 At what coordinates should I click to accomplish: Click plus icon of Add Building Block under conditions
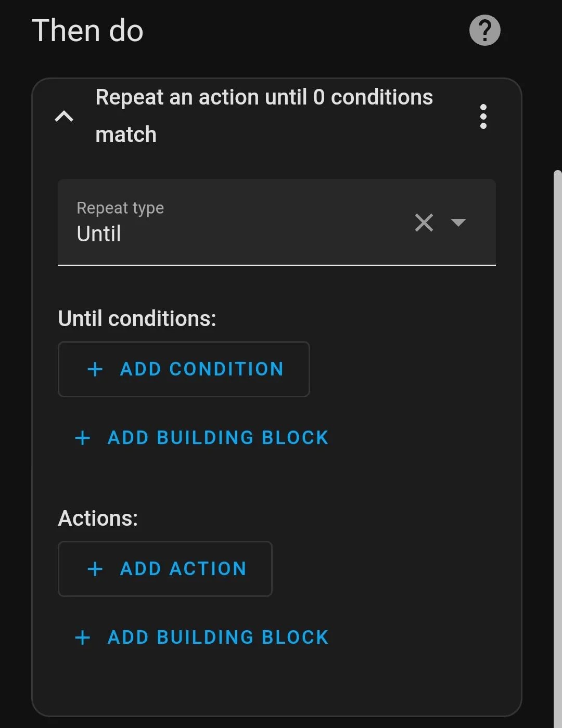point(83,438)
